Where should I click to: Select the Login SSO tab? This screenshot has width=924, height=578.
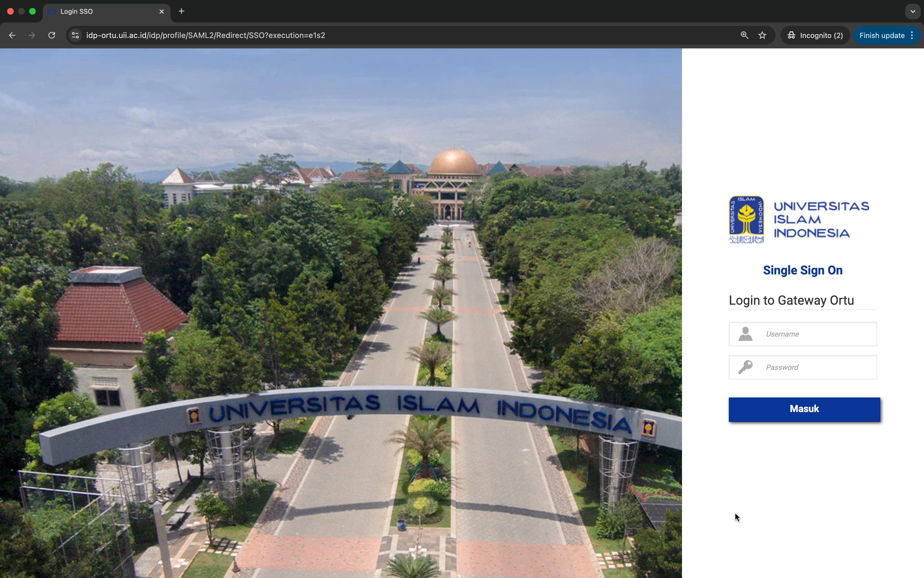pos(106,12)
